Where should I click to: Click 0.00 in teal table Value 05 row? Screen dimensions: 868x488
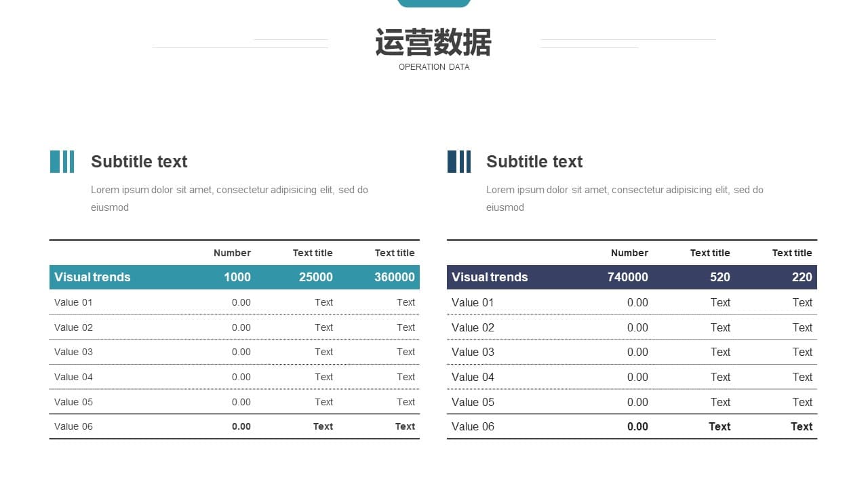pyautogui.click(x=241, y=402)
